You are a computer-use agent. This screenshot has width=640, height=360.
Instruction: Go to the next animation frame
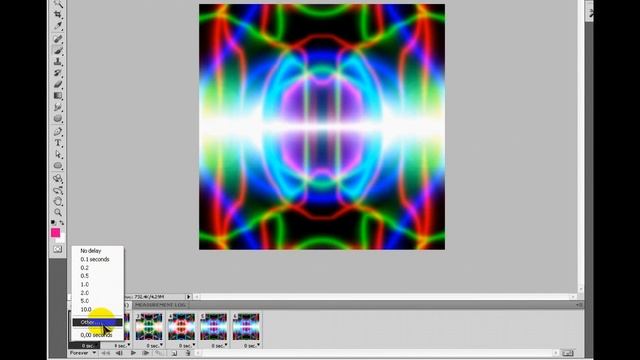coord(146,353)
